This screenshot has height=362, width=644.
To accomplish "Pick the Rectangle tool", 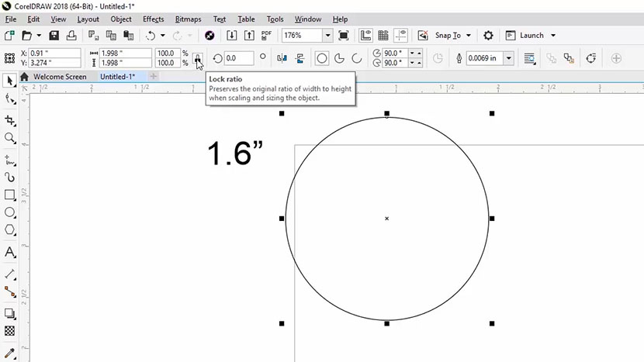I will tap(10, 195).
